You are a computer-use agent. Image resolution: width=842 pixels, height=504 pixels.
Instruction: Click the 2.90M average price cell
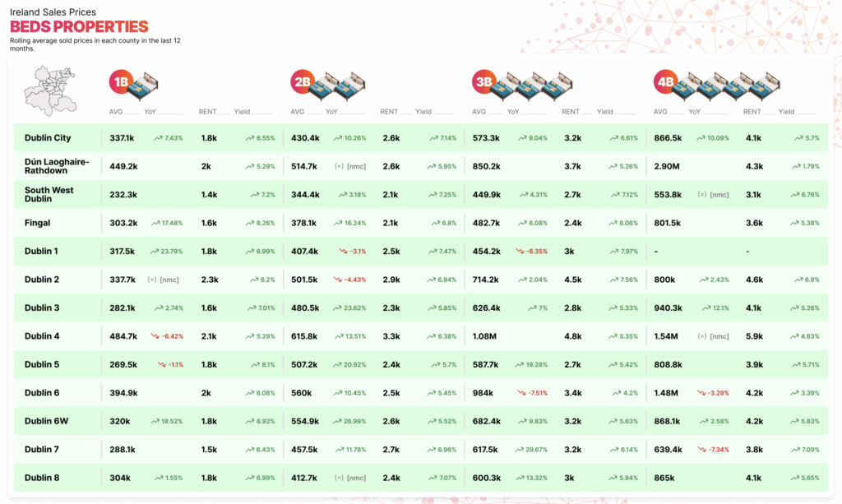point(666,166)
